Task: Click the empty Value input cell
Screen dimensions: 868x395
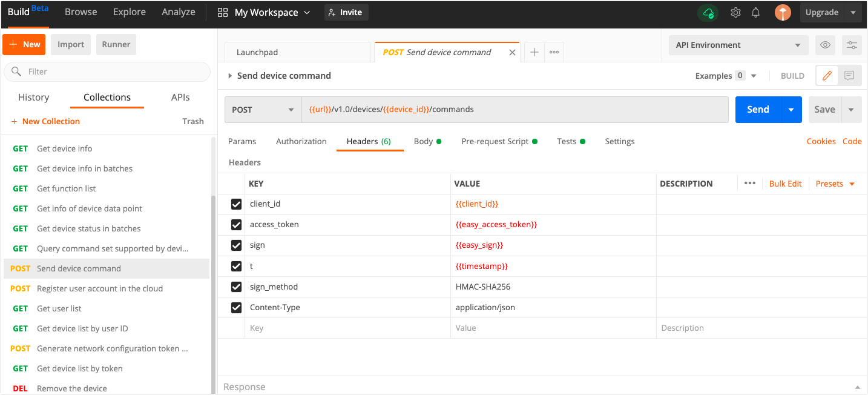Action: pos(553,328)
